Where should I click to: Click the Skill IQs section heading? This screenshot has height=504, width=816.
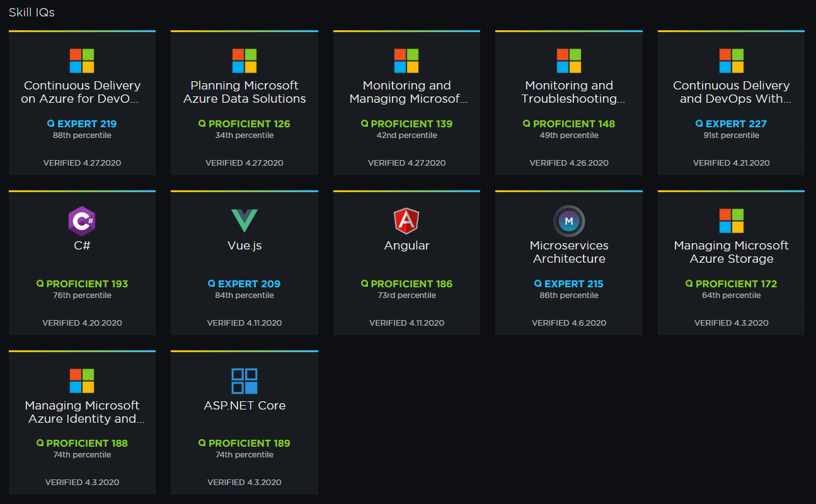tap(32, 13)
